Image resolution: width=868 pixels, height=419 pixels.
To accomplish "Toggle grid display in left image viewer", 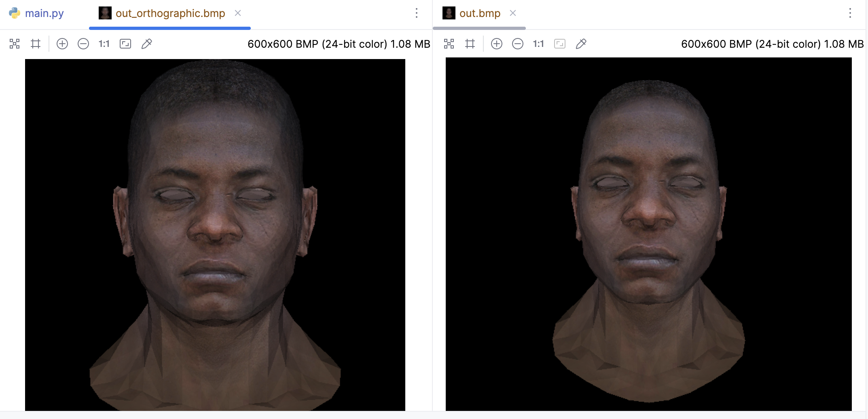I will click(36, 44).
